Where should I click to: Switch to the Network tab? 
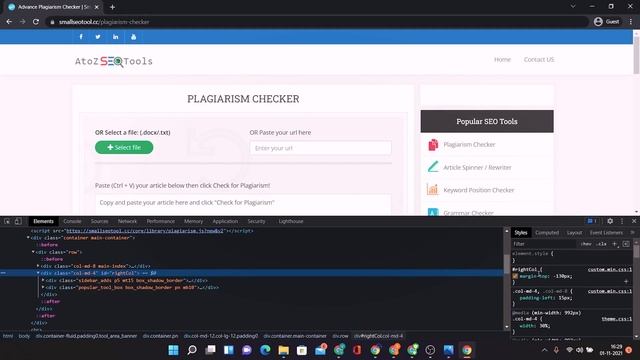pyautogui.click(x=127, y=221)
